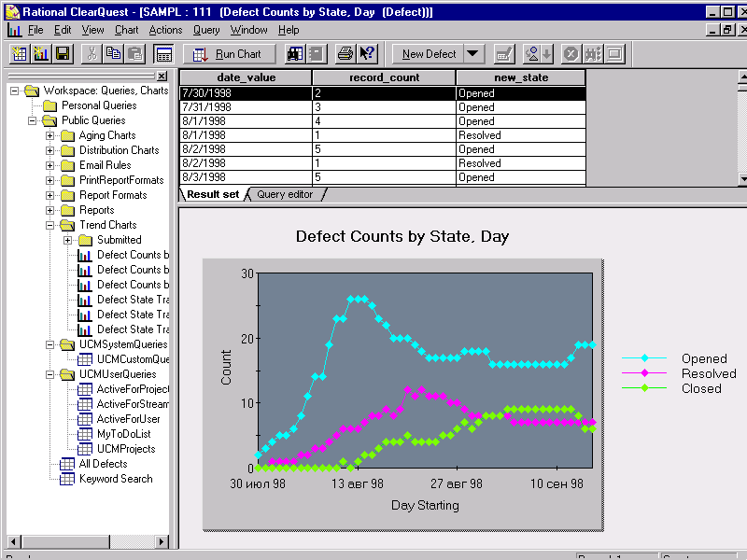Collapse the UCMUserQueries folder
The image size is (747, 560).
49,375
